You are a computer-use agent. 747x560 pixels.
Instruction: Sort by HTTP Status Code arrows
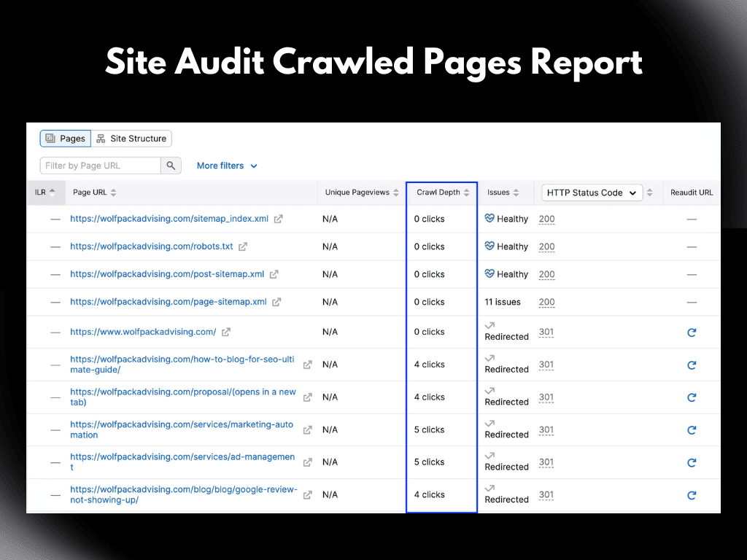[x=650, y=192]
